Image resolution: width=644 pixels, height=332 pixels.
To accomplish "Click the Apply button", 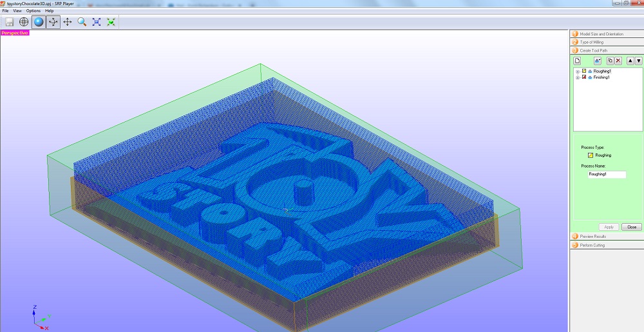I will tap(609, 227).
